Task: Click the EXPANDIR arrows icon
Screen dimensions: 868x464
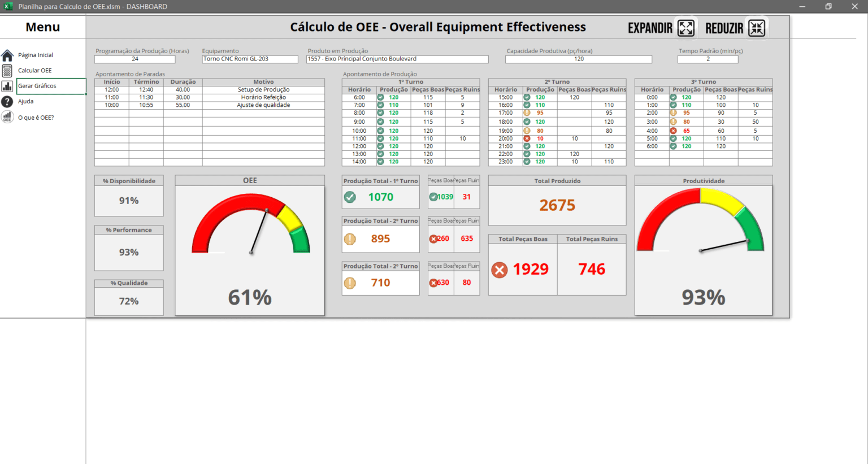Action: pyautogui.click(x=686, y=28)
